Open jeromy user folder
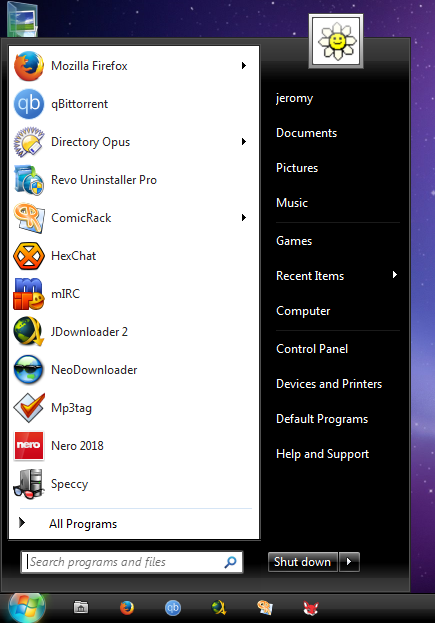The width and height of the screenshot is (435, 623). [294, 98]
